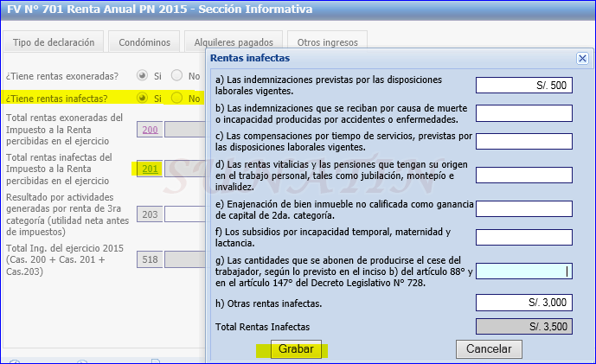Screen dimensions: 596x364
Task: Select Si for rentas inafectas
Action: click(x=142, y=98)
